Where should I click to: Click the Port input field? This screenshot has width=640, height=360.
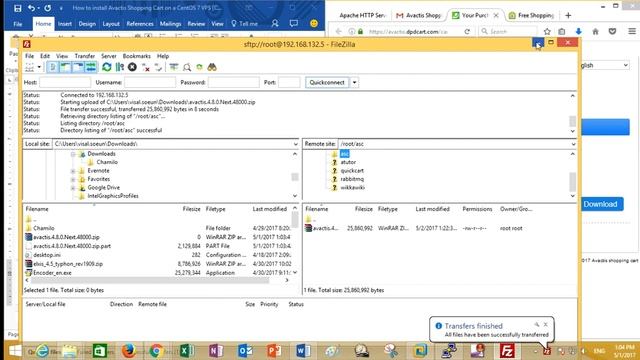[x=289, y=82]
